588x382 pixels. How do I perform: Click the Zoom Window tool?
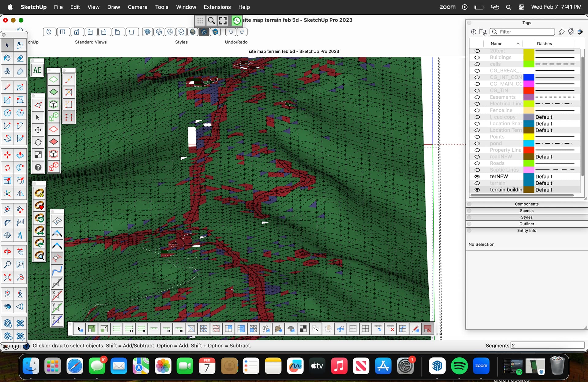(x=20, y=264)
